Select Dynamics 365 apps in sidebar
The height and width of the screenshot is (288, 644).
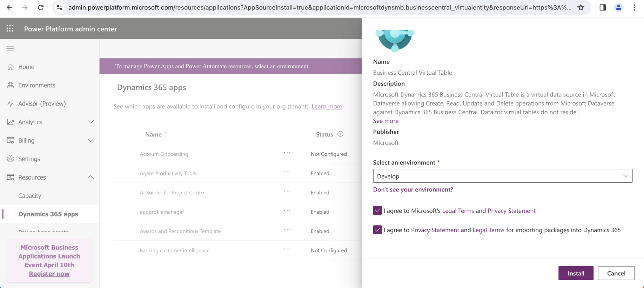pyautogui.click(x=48, y=214)
